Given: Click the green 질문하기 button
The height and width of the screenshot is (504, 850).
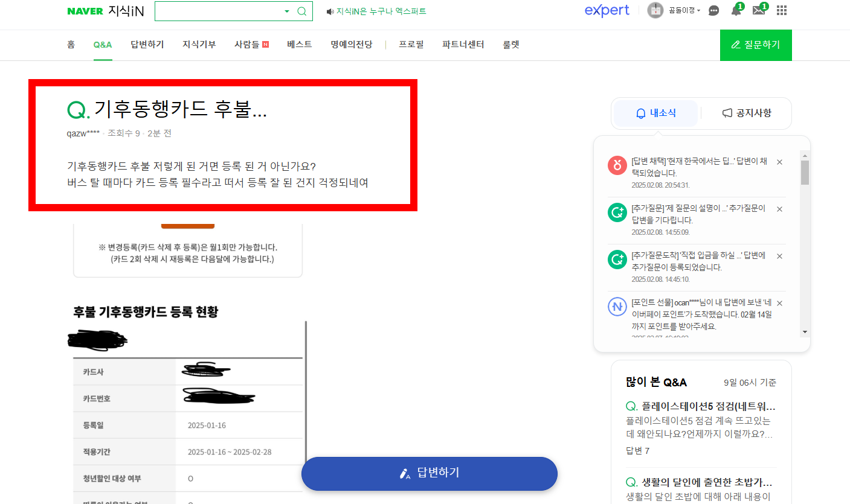Looking at the screenshot, I should (x=756, y=45).
